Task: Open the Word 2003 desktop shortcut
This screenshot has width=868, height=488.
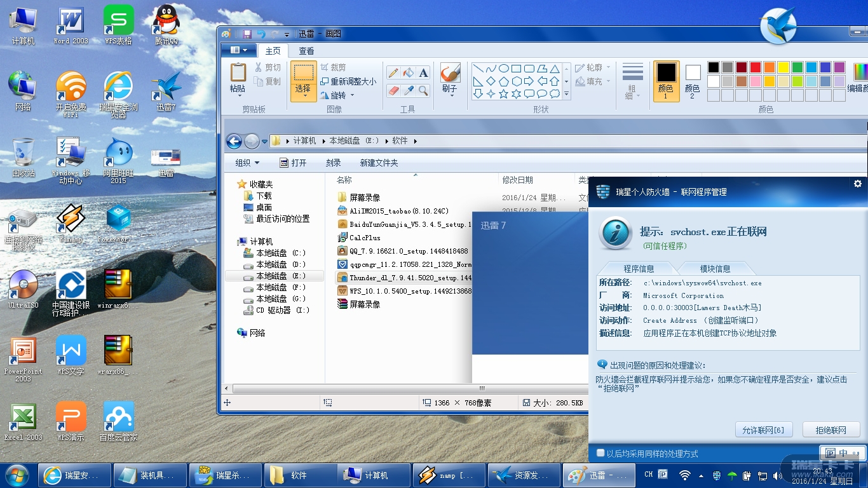Action: (x=71, y=25)
